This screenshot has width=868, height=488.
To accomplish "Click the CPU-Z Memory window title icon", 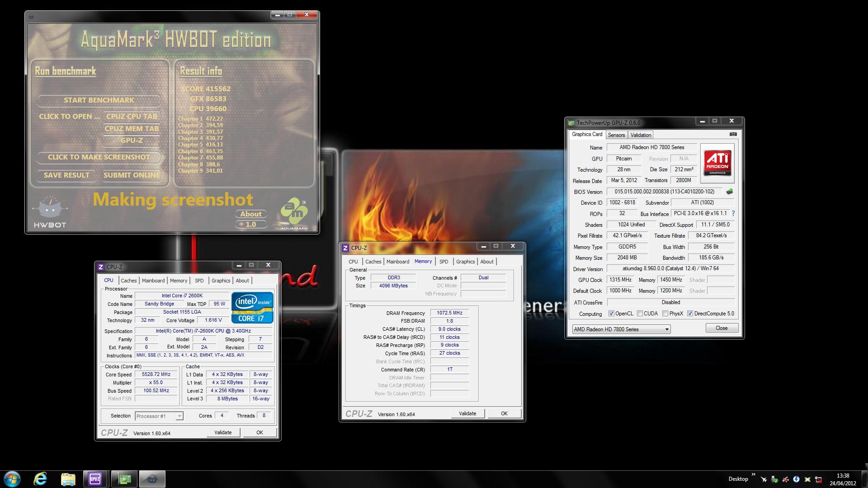I will (345, 248).
